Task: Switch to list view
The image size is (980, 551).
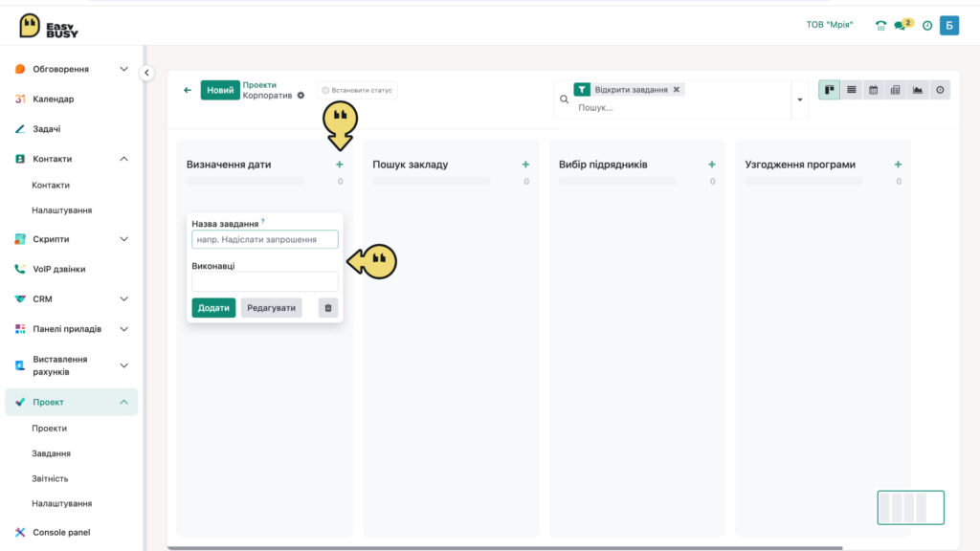Action: click(x=851, y=90)
